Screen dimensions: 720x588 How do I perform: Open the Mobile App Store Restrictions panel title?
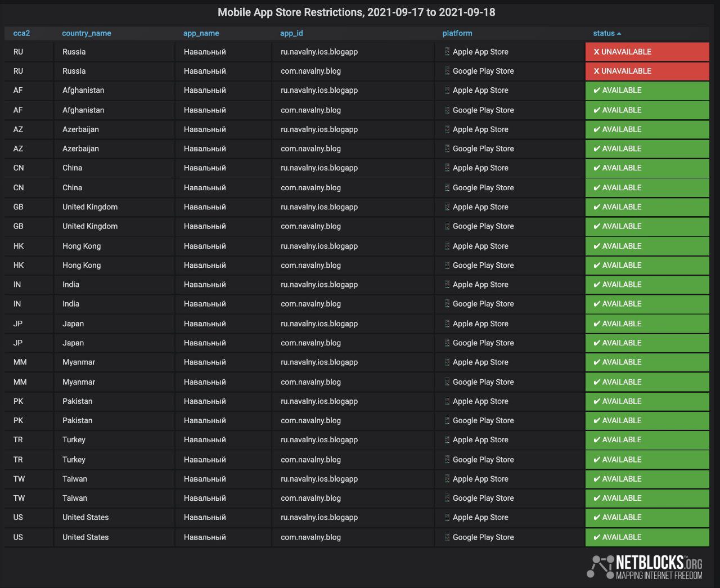(x=357, y=12)
